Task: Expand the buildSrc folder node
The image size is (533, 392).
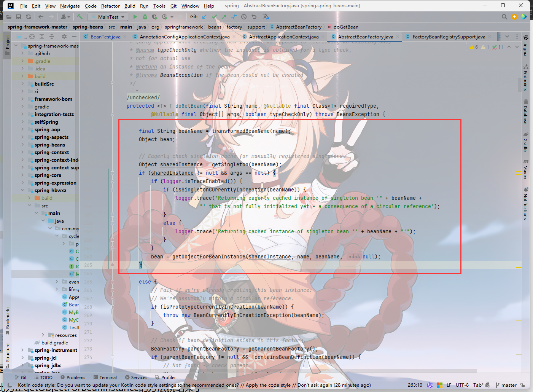Action: point(22,84)
